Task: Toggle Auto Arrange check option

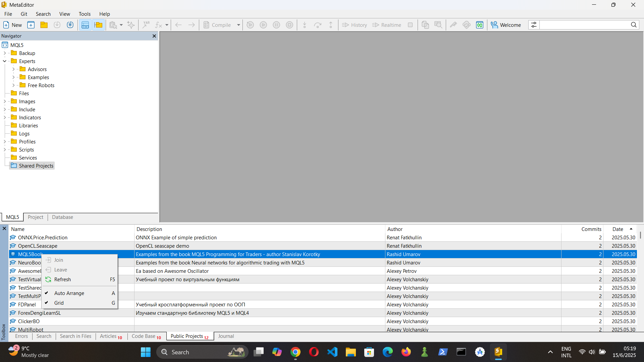Action: (x=80, y=293)
